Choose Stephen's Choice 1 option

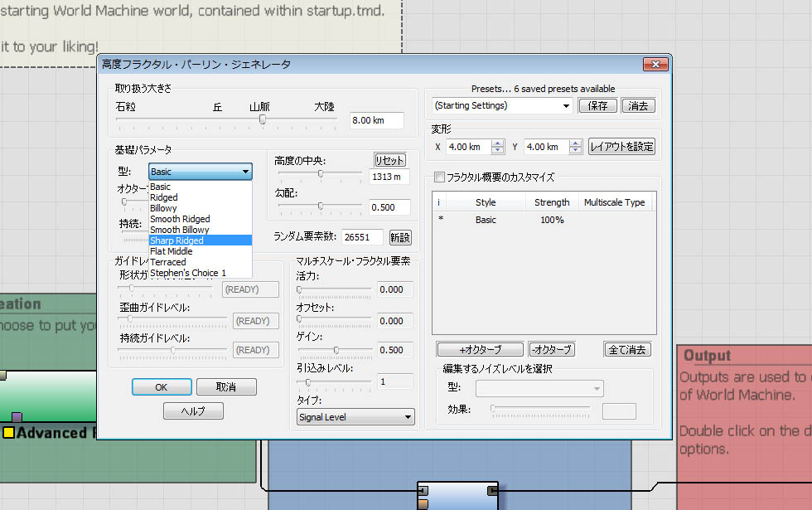(x=200, y=273)
